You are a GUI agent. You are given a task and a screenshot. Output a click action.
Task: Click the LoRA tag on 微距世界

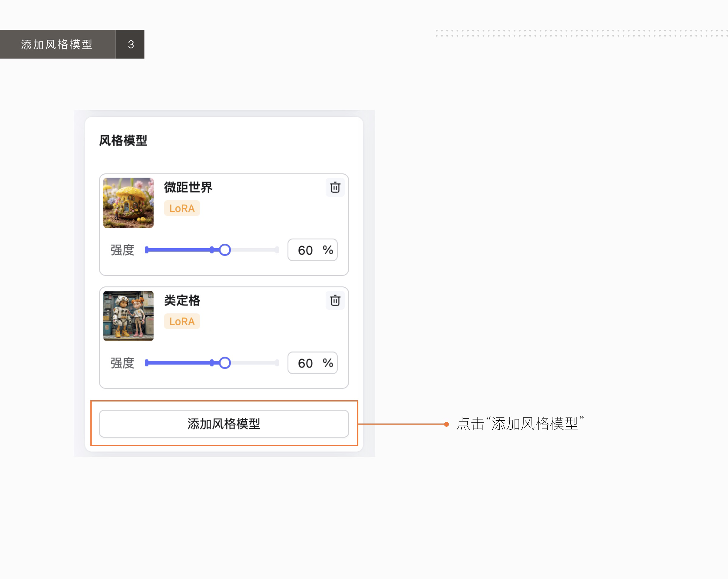click(182, 208)
